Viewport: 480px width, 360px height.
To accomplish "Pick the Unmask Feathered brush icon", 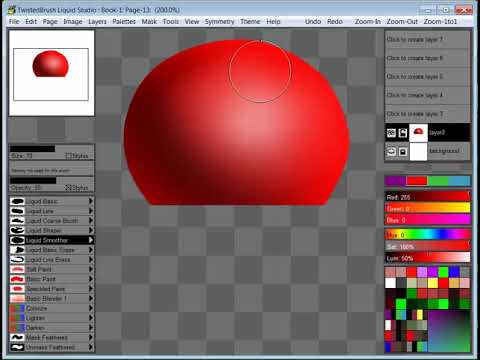I will (x=17, y=347).
